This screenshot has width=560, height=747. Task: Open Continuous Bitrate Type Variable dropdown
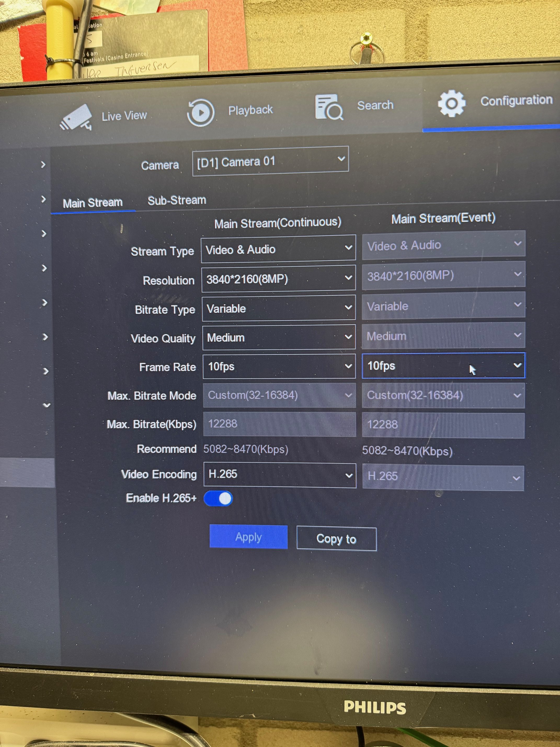(x=278, y=308)
